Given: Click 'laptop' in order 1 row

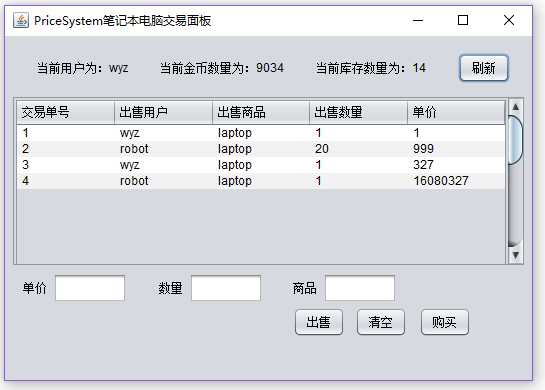Looking at the screenshot, I should pyautogui.click(x=261, y=133).
